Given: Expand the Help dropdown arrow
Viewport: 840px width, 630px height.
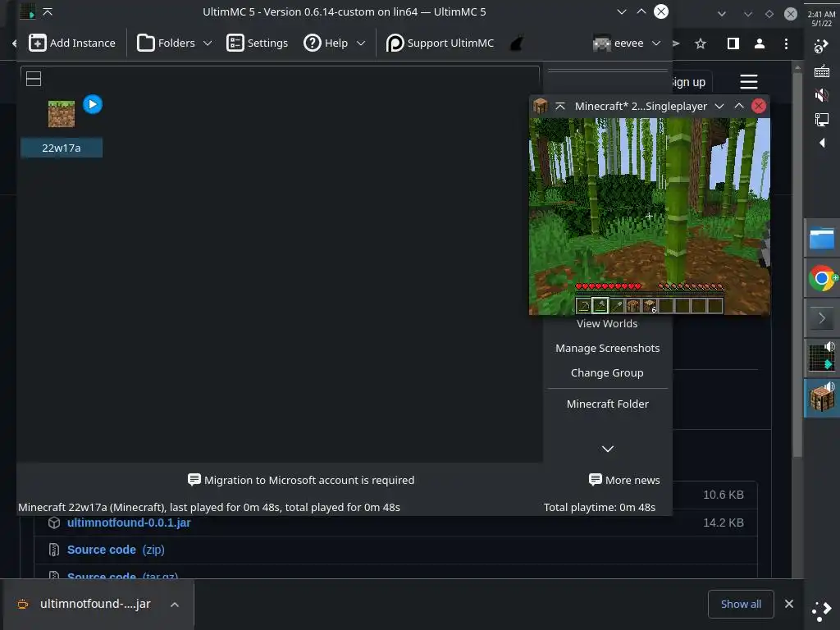Looking at the screenshot, I should [x=361, y=43].
